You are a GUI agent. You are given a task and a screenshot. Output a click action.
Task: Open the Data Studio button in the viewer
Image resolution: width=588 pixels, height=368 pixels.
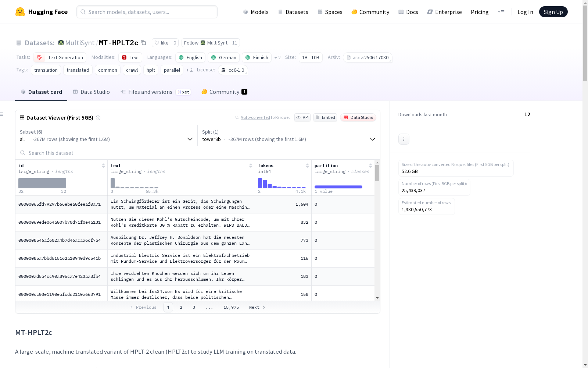click(x=358, y=117)
